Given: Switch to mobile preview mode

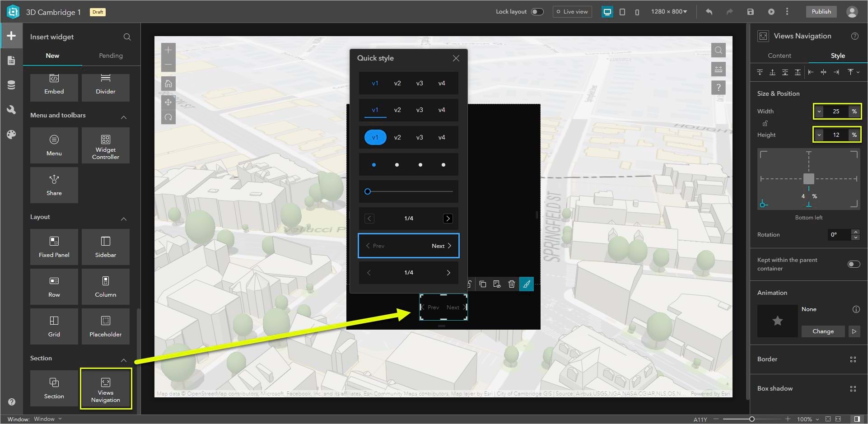Looking at the screenshot, I should tap(637, 12).
